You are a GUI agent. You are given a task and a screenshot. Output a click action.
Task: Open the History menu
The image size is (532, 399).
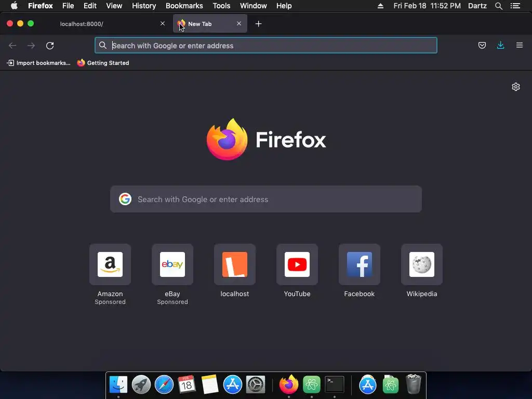click(x=144, y=6)
